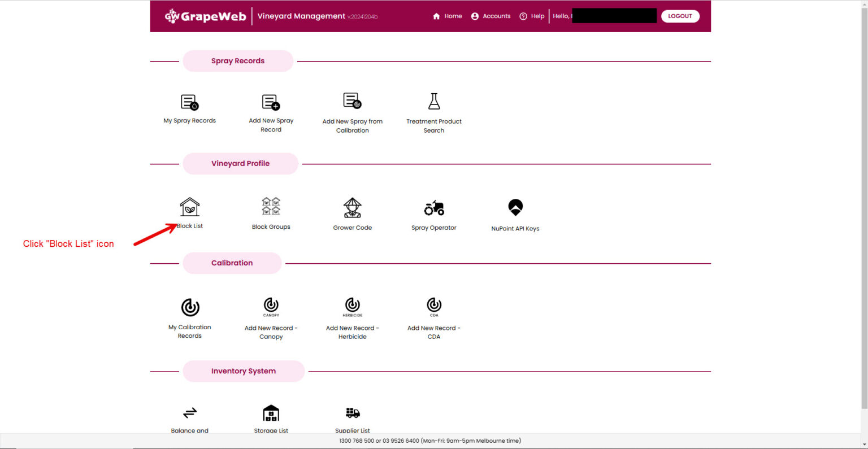Click Inventory System section heading
The image size is (868, 449).
click(x=244, y=371)
